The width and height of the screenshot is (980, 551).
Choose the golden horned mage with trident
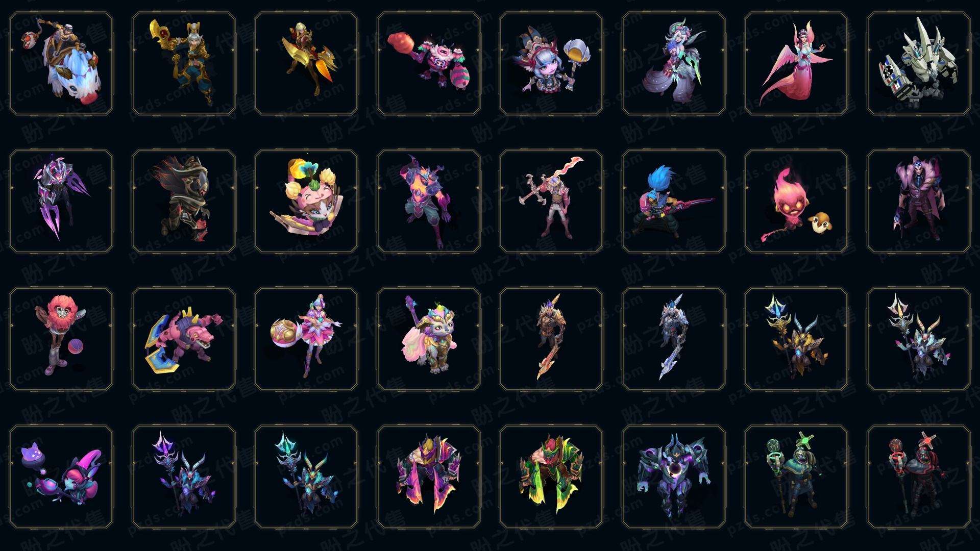pos(796,339)
